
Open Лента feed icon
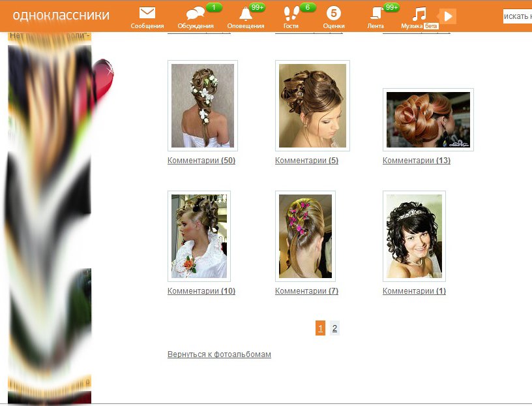(x=376, y=14)
